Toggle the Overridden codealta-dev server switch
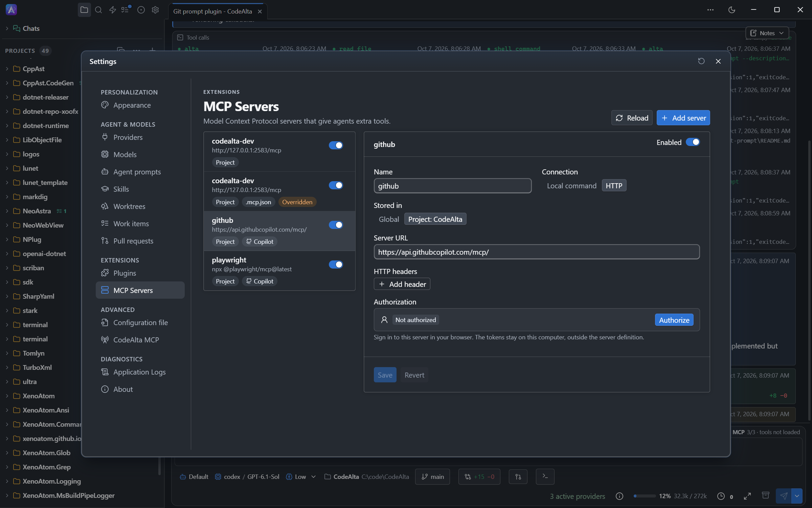This screenshot has width=812, height=508. click(336, 185)
